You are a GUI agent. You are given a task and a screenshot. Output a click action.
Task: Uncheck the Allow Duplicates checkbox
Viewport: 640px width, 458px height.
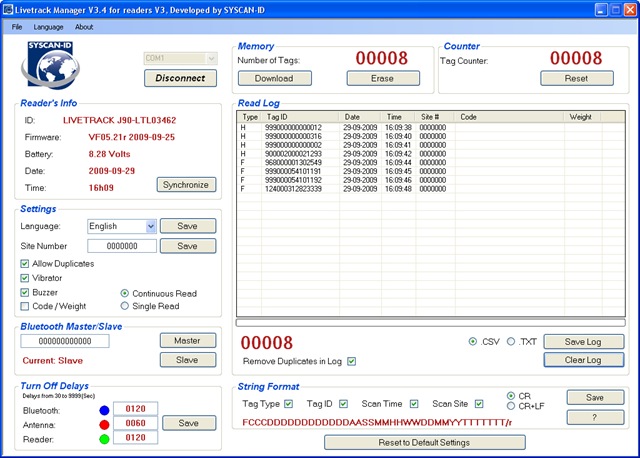pyautogui.click(x=25, y=264)
